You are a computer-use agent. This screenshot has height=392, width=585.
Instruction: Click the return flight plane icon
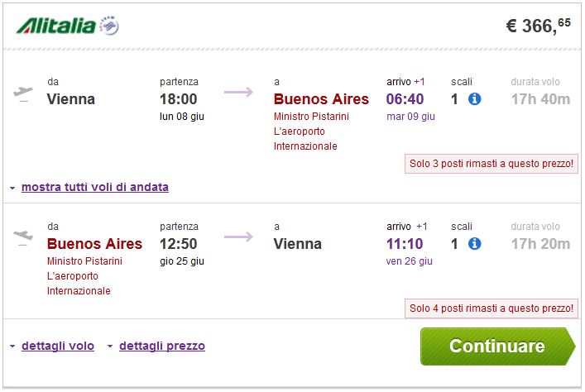pos(23,237)
